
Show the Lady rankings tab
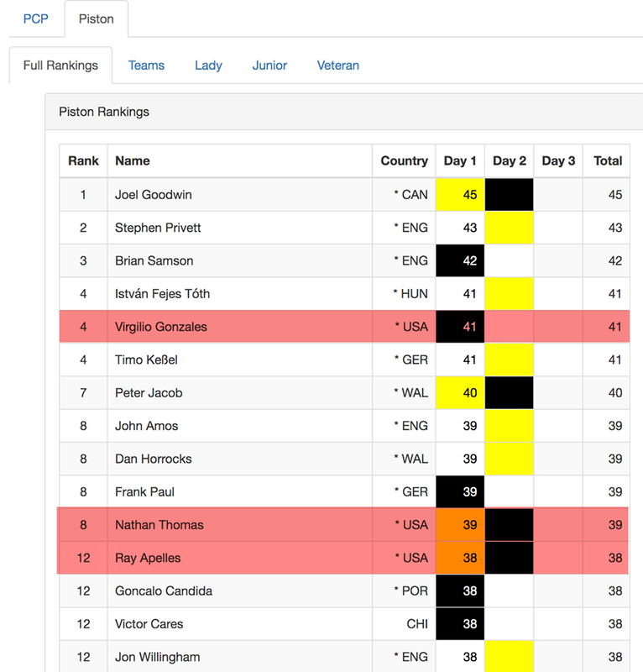tap(208, 66)
